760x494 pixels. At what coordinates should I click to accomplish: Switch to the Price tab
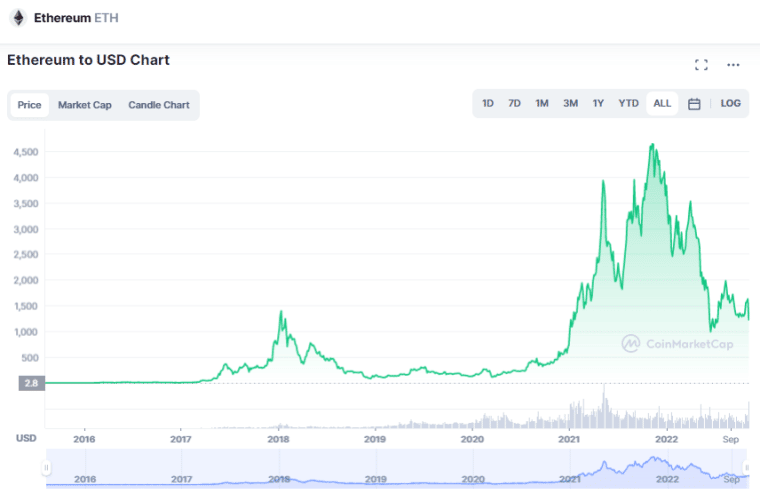click(x=30, y=105)
